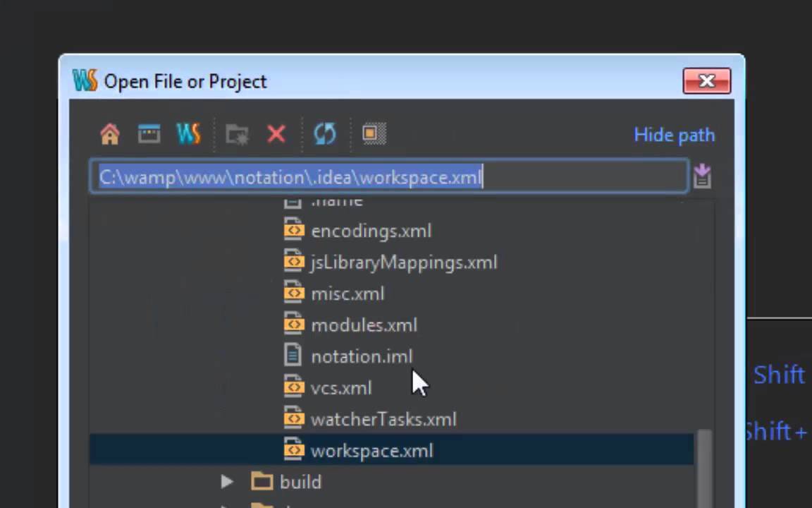The image size is (812, 508).
Task: Click the notation.iml document icon
Action: point(293,356)
